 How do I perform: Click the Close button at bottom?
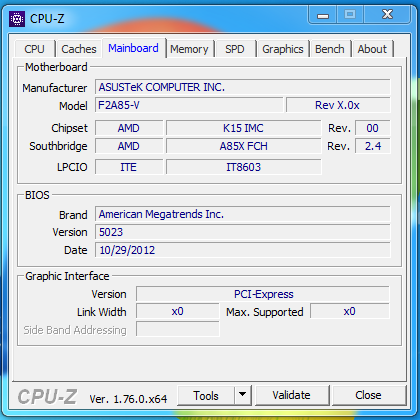point(368,395)
